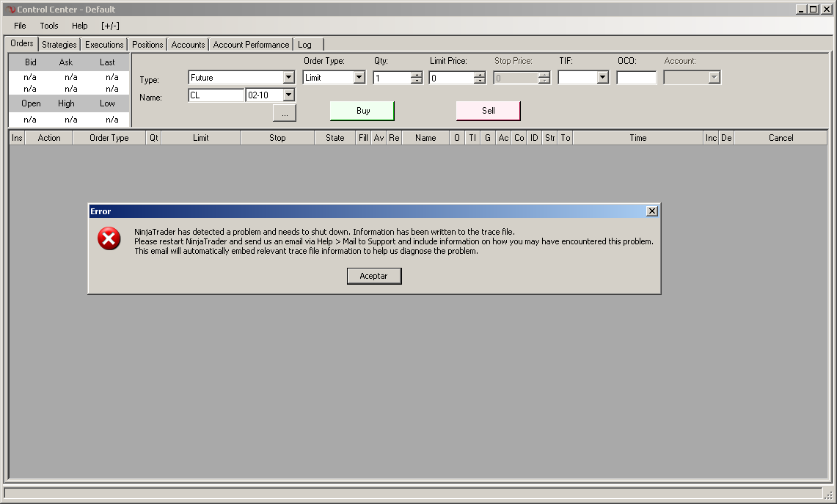
Task: Click the Qty input field
Action: pos(392,78)
